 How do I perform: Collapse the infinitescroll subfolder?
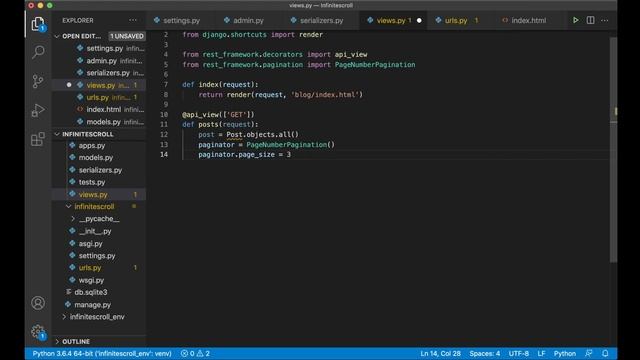(69, 207)
